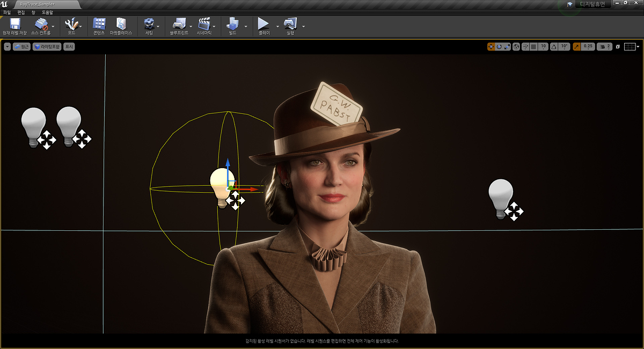Click the Launch (실행) icon

click(290, 24)
